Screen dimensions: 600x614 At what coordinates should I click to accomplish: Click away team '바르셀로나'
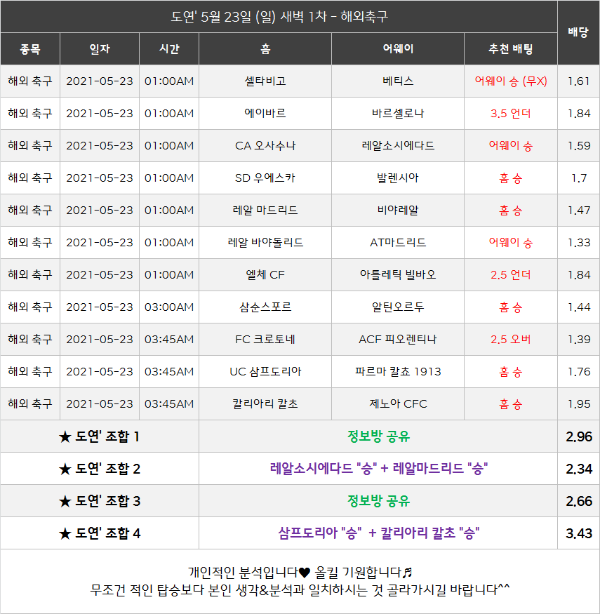click(398, 113)
